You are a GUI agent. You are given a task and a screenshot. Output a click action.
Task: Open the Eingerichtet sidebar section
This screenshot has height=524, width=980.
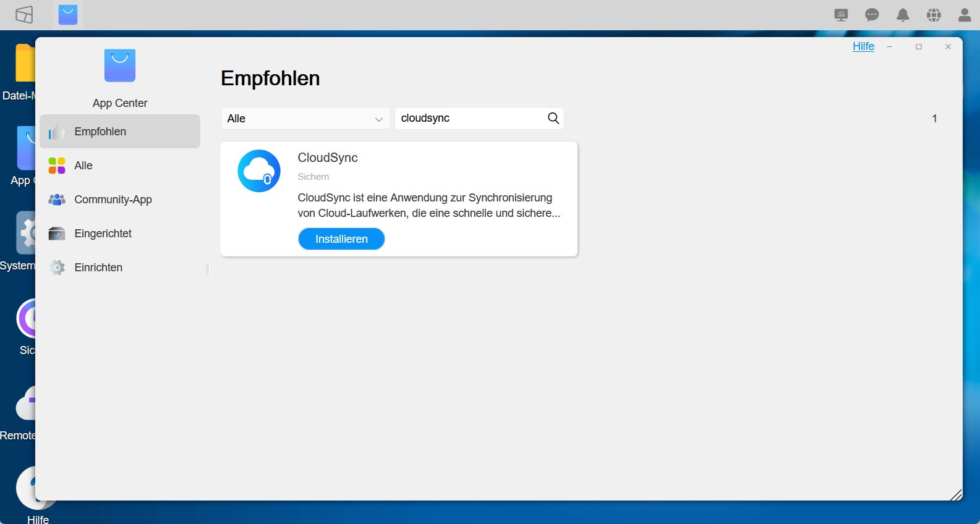(x=120, y=234)
